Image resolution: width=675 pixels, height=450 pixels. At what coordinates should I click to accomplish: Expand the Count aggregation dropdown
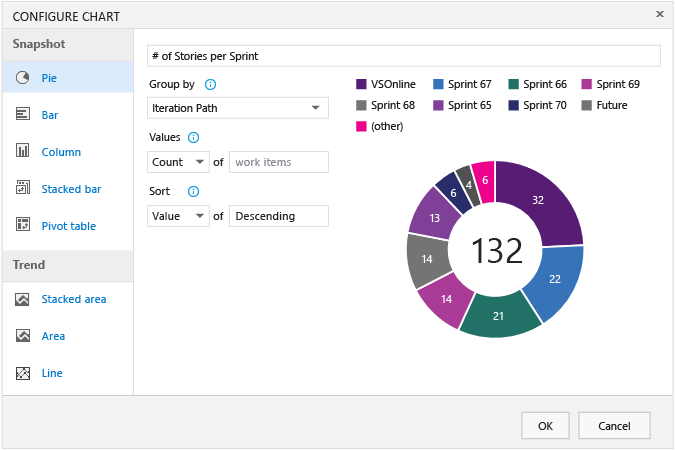[x=178, y=162]
